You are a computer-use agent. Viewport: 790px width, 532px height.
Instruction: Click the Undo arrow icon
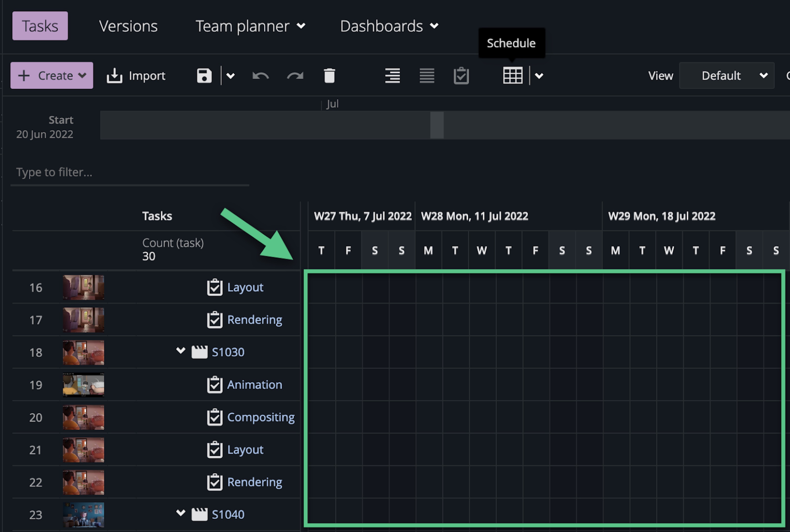pos(261,75)
